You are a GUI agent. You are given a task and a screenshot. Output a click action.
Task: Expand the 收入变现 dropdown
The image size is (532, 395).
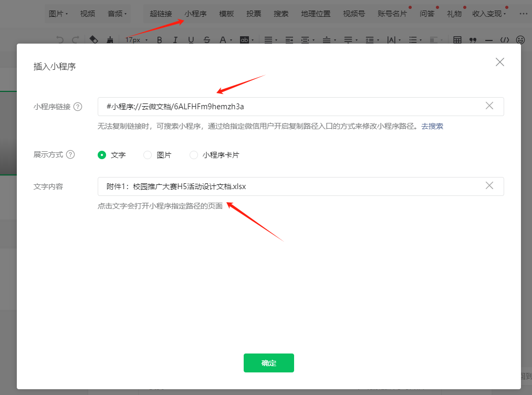[489, 14]
